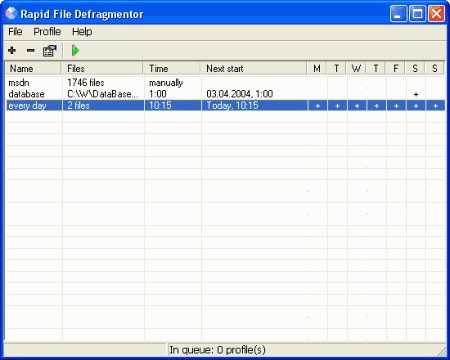Click the 03.04.2004, 1:00 next start cell
The width and height of the screenshot is (450, 360).
pos(240,94)
